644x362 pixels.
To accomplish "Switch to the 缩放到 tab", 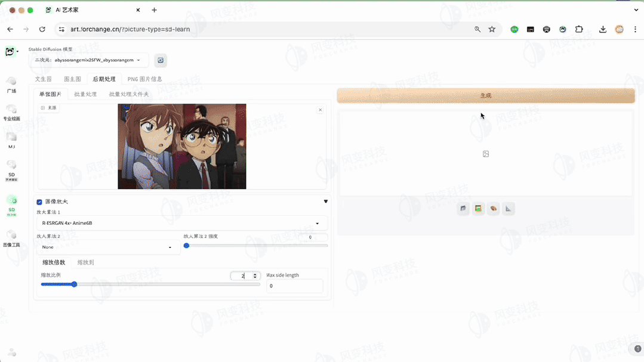I will 86,262.
